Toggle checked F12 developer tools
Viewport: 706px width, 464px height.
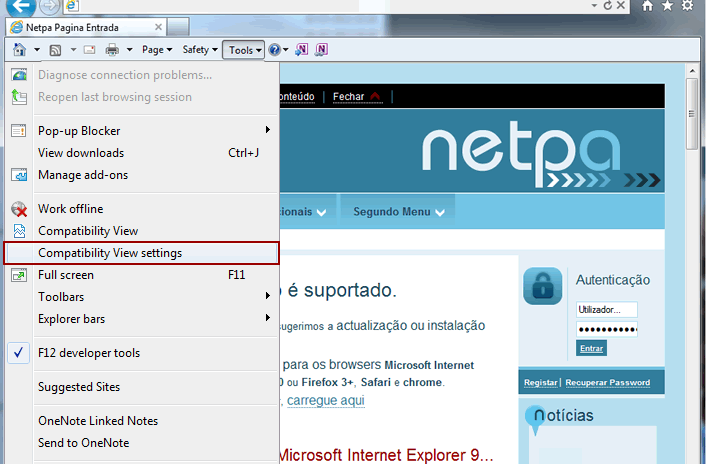(x=142, y=353)
